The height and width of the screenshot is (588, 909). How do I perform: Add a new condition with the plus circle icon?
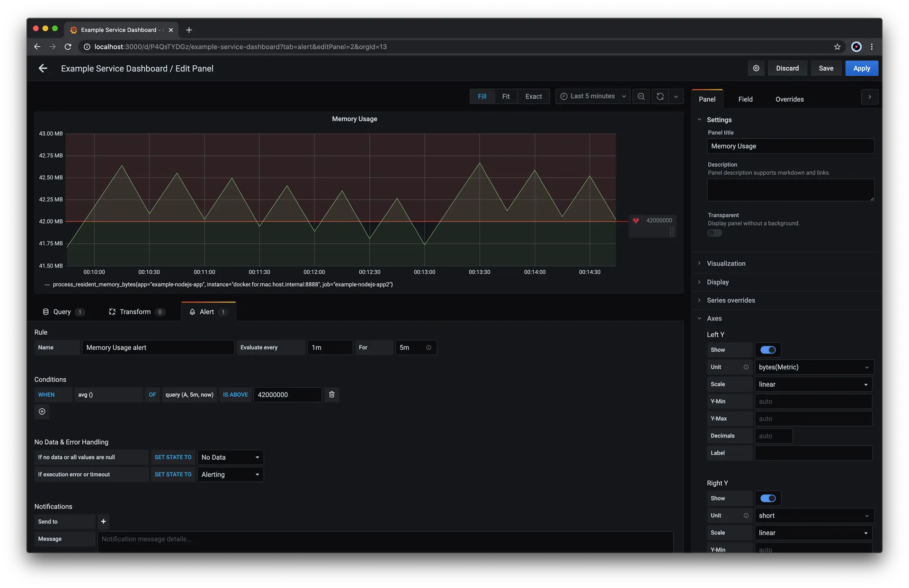click(x=42, y=411)
